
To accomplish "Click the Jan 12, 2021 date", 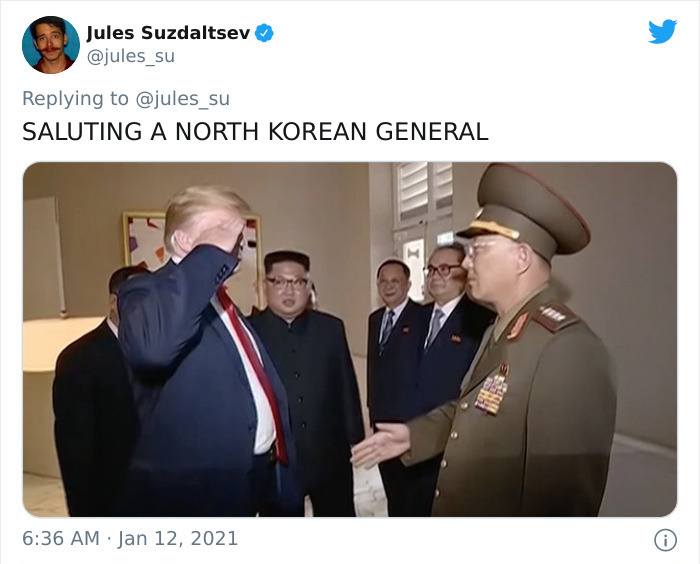I will tap(178, 539).
